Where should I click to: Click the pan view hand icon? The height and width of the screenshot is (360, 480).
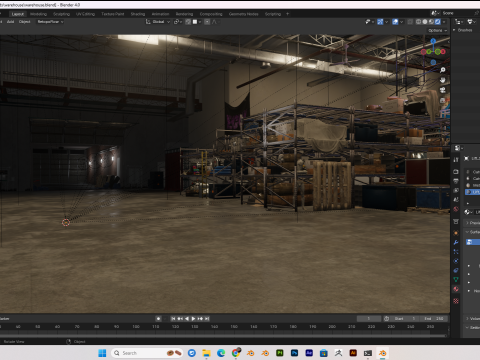[x=442, y=80]
